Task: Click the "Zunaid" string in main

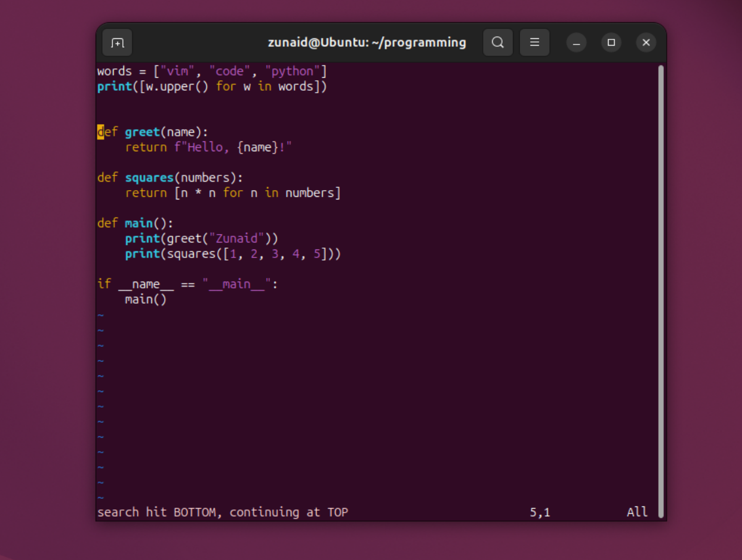Action: coord(236,238)
